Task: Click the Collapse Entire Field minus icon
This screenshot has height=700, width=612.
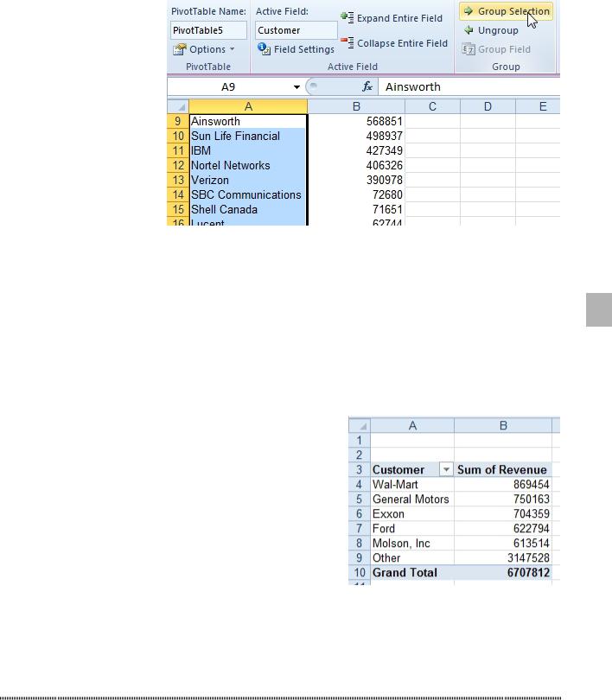Action: (347, 43)
